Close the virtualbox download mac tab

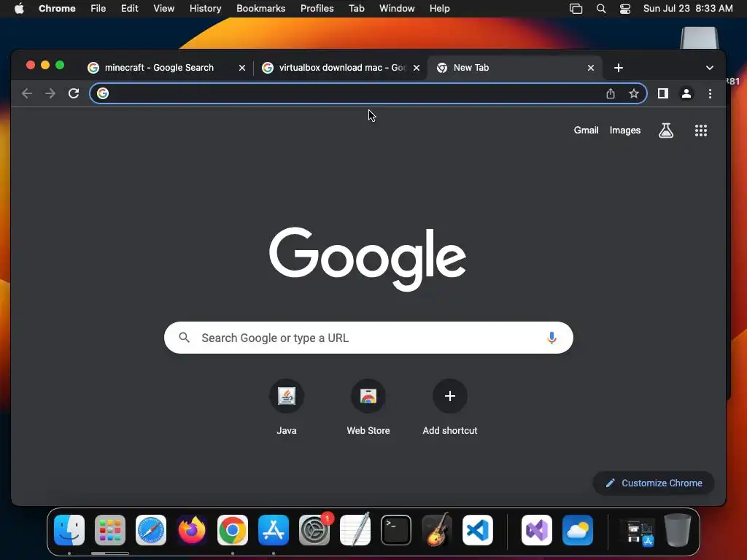417,68
